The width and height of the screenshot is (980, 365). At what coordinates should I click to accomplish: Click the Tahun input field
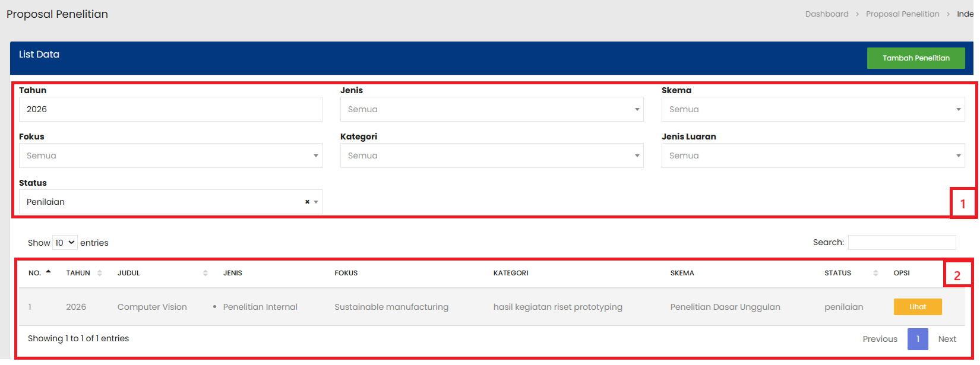170,109
